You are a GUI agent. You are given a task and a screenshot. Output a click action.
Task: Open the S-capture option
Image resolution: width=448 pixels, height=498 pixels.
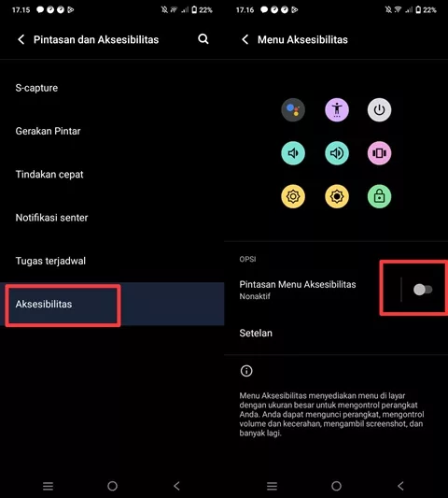point(112,88)
